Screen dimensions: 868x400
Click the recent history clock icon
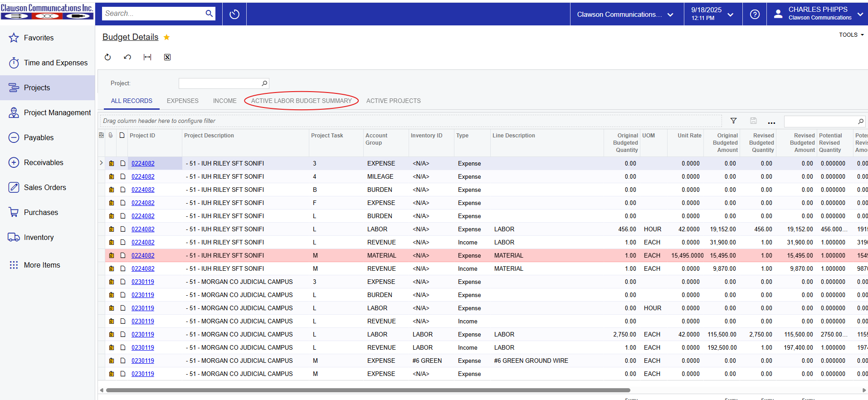[234, 14]
